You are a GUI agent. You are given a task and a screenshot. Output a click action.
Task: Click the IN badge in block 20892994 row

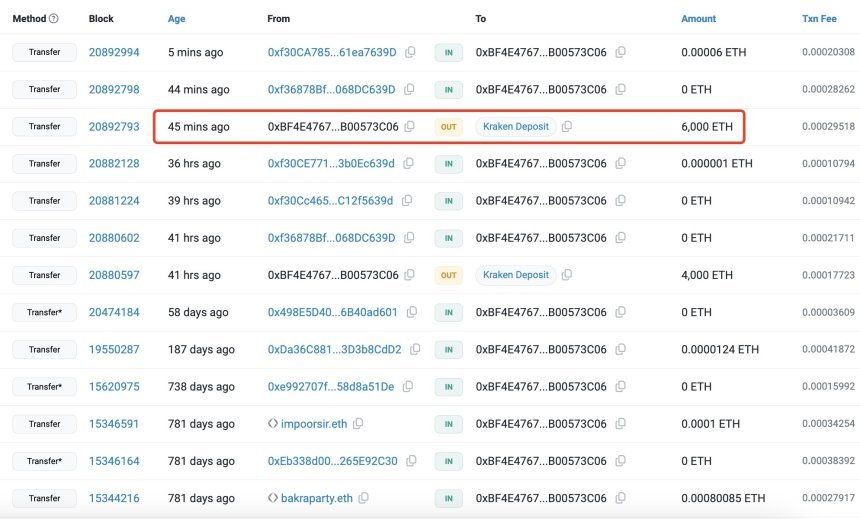(x=449, y=53)
